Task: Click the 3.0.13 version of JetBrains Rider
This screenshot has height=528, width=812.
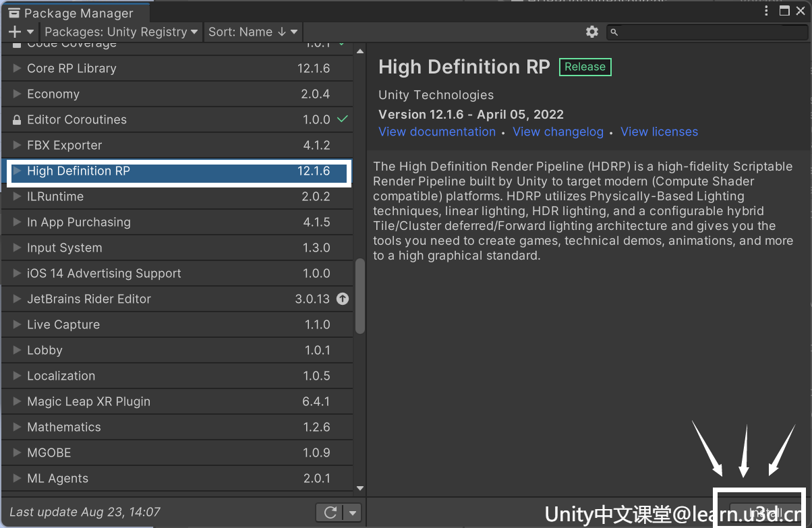Action: pyautogui.click(x=312, y=299)
